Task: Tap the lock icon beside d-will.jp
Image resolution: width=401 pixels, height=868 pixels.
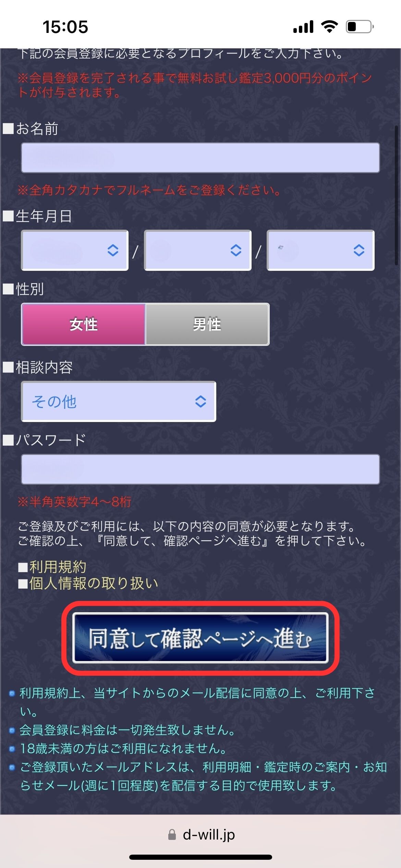Action: pyautogui.click(x=172, y=835)
